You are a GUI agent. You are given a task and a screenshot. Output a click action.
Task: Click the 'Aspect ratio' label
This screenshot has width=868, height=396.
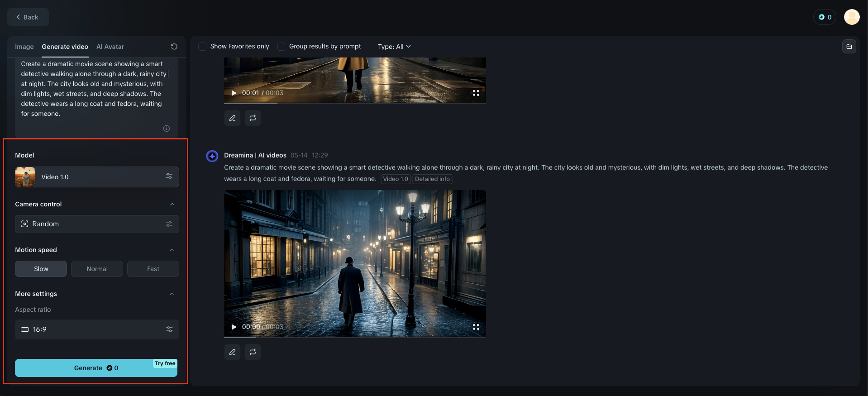click(x=33, y=310)
